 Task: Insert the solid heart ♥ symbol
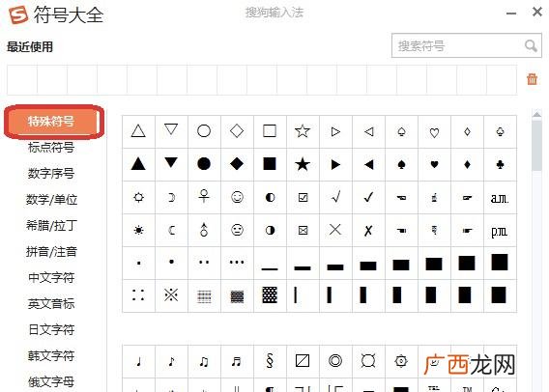pyautogui.click(x=434, y=164)
